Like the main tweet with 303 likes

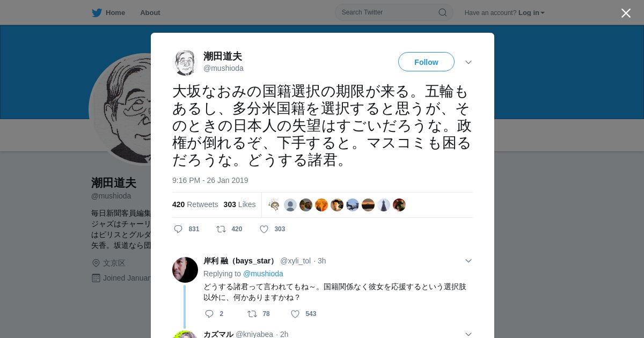(264, 229)
